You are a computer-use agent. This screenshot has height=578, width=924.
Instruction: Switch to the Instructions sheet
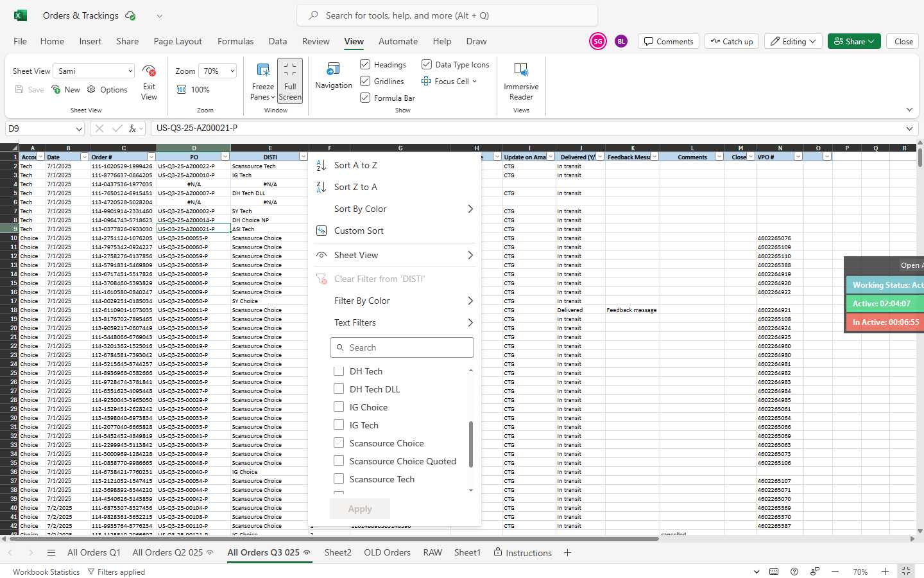point(522,552)
